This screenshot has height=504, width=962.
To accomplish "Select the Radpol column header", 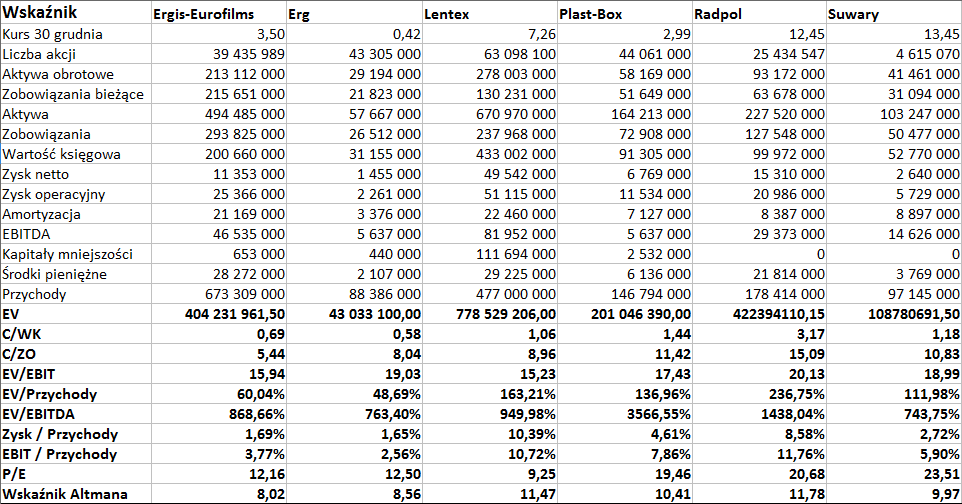I will click(x=760, y=12).
